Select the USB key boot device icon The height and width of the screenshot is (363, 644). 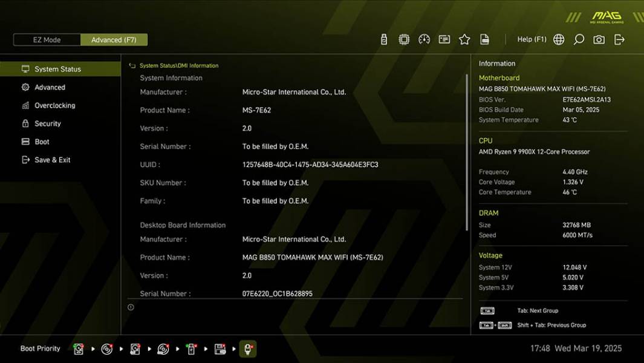192,349
